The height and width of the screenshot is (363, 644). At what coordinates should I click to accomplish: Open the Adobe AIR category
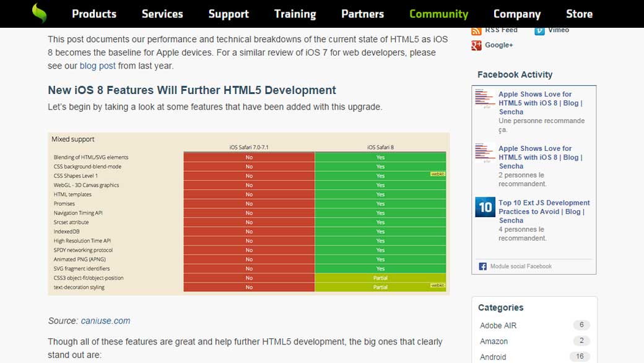click(498, 325)
